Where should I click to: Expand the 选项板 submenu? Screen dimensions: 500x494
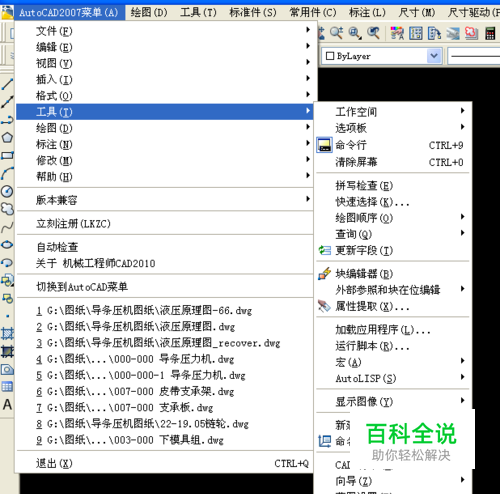click(393, 128)
